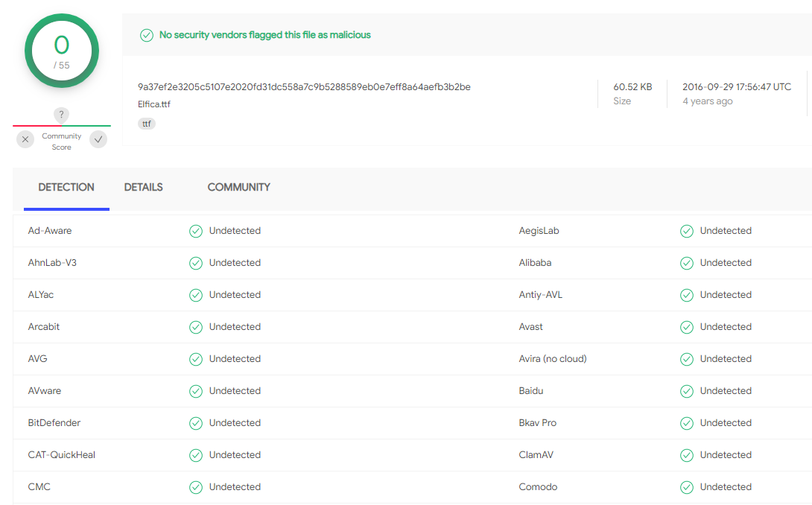Click the Ad-Aware undetected check icon
The image size is (812, 505).
point(196,231)
